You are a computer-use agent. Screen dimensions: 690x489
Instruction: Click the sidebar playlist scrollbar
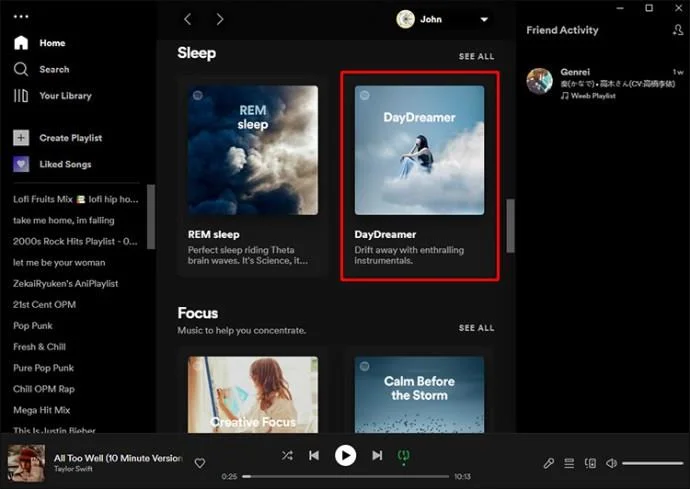[151, 217]
